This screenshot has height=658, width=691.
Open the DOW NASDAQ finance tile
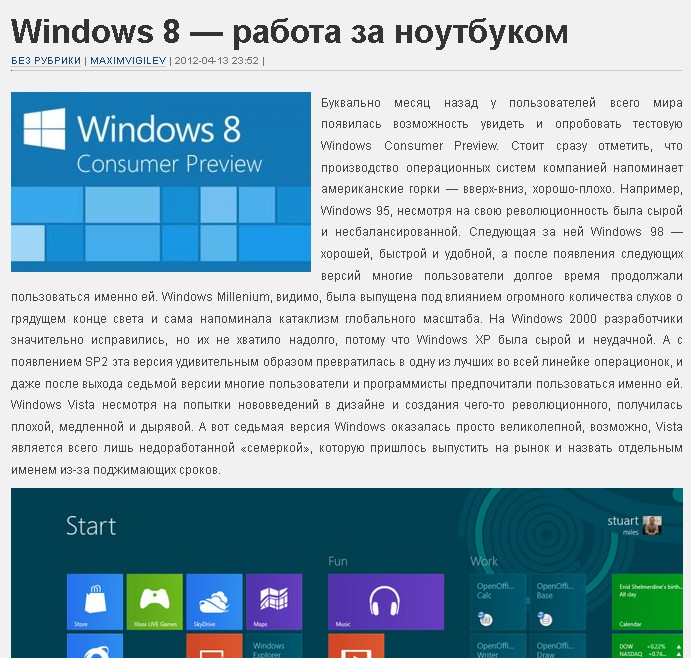647,646
